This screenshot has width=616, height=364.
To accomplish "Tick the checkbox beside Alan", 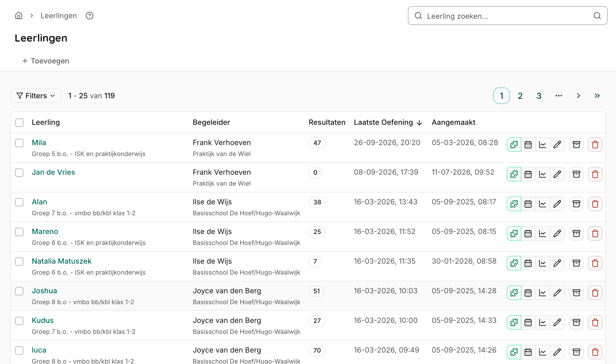I will [19, 202].
